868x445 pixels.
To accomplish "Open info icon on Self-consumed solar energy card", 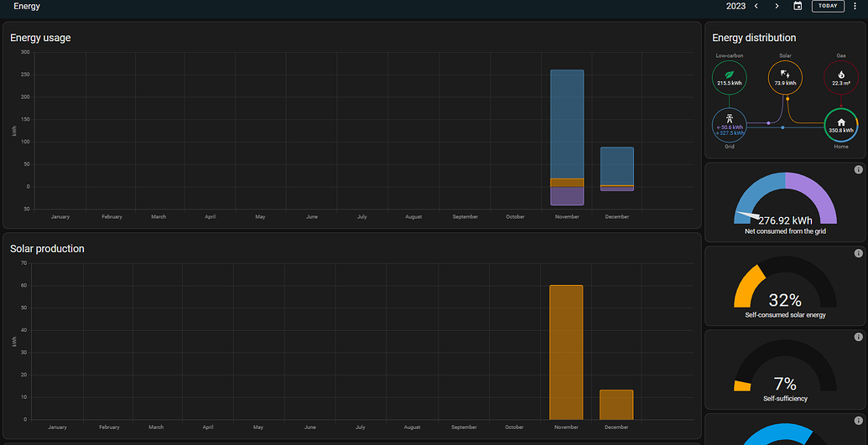I will point(859,253).
